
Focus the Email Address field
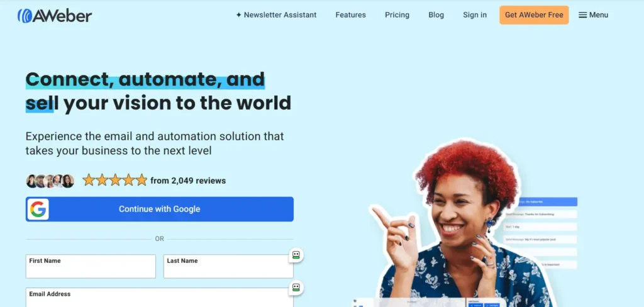pyautogui.click(x=159, y=297)
